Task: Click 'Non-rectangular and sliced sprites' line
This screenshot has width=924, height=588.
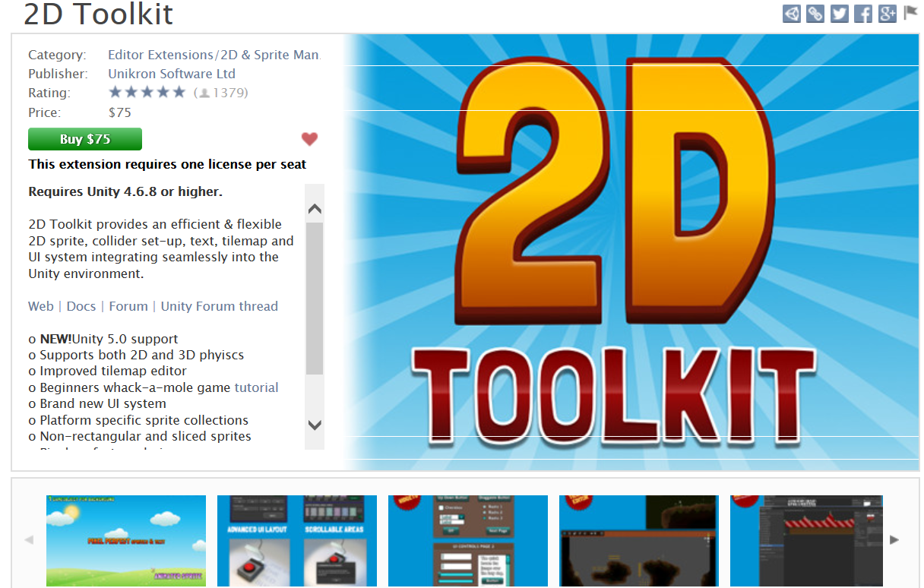Action: [140, 436]
